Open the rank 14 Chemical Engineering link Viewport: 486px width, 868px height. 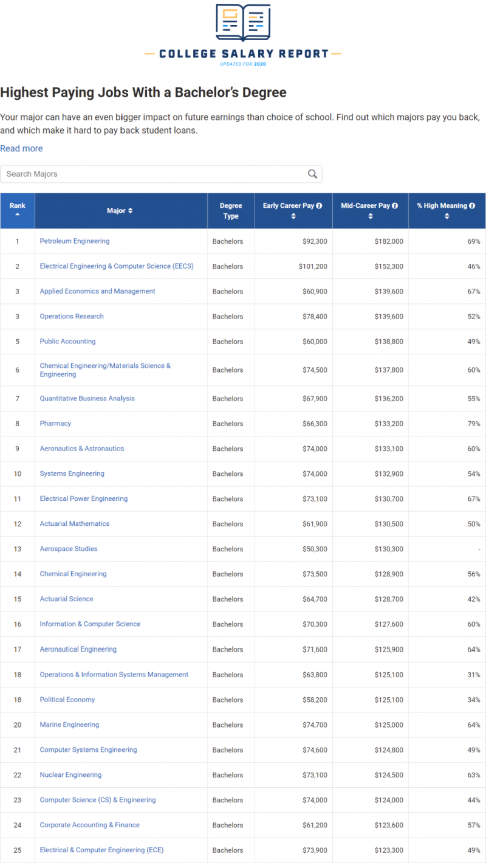point(73,574)
